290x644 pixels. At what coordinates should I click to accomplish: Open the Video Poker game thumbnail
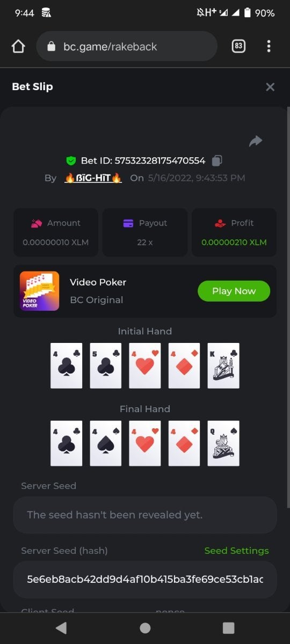[39, 291]
